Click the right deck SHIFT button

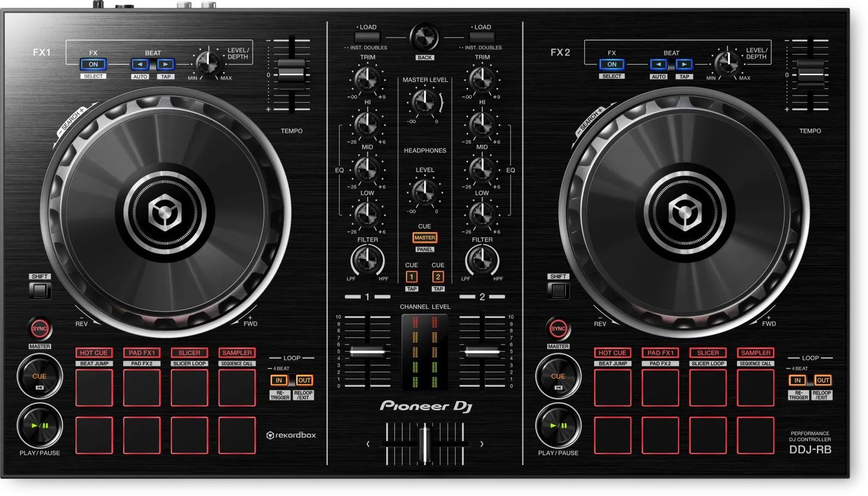(558, 290)
